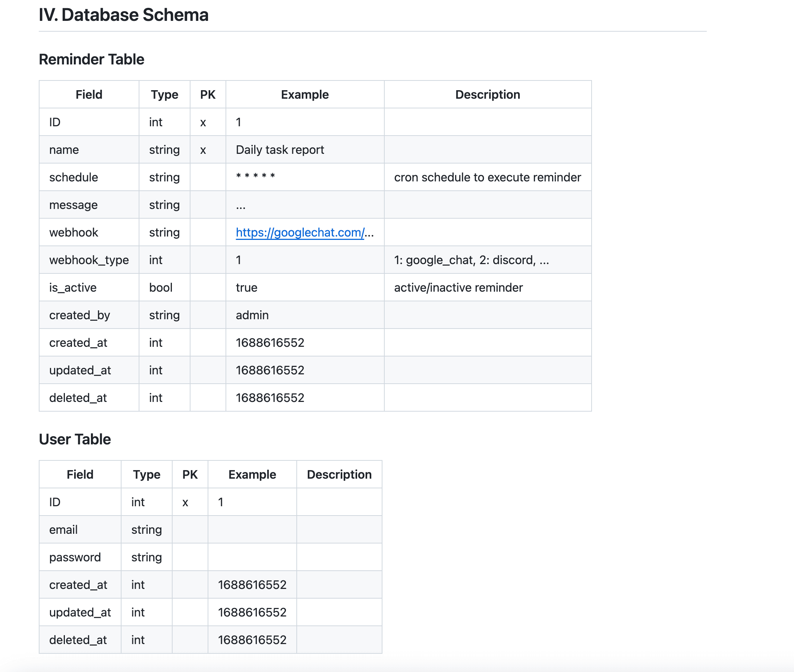Select the 'created_by' field cell

tap(89, 315)
